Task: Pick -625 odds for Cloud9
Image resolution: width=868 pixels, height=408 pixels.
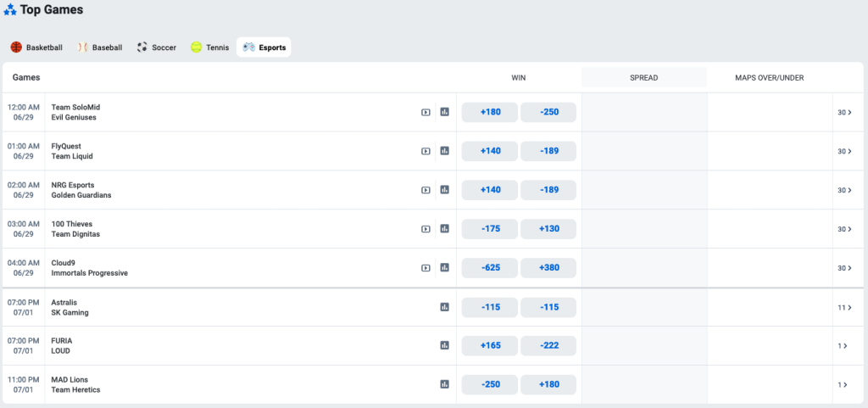Action: click(x=490, y=268)
